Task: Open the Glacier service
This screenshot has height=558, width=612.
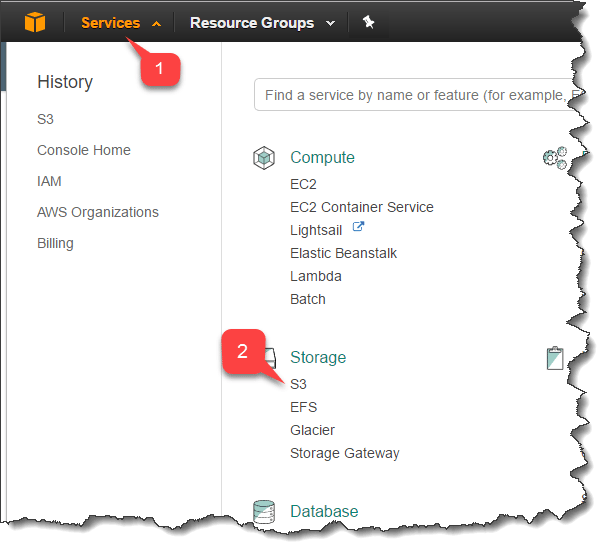Action: click(313, 430)
